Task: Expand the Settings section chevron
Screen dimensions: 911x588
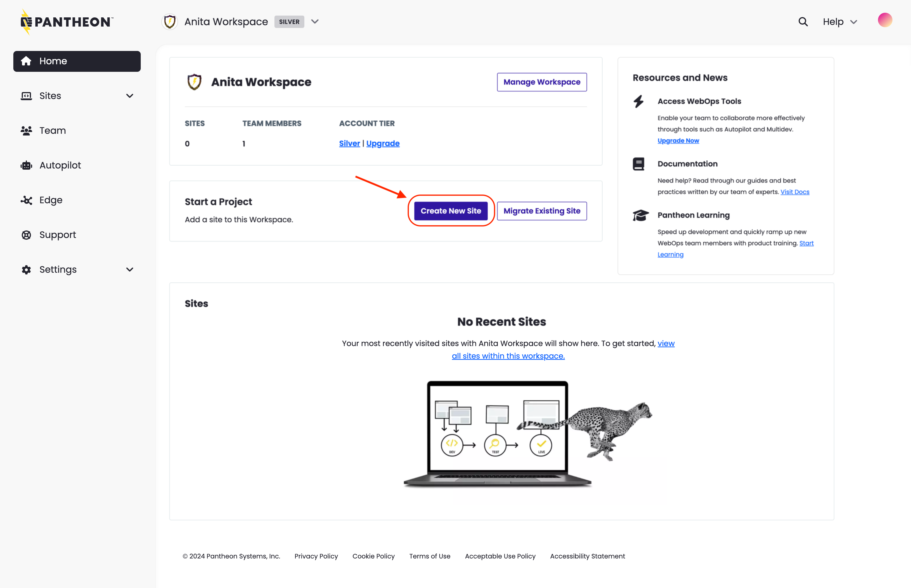Action: (x=130, y=269)
